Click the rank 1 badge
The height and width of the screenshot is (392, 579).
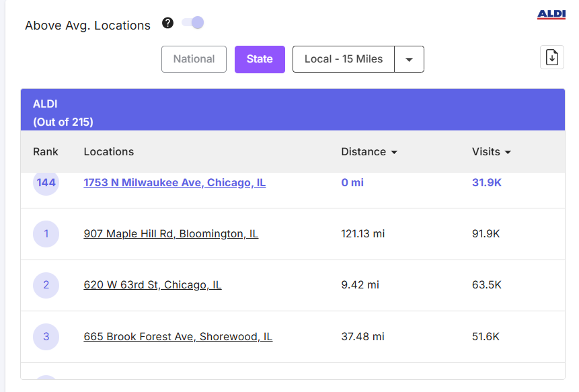[x=46, y=234]
